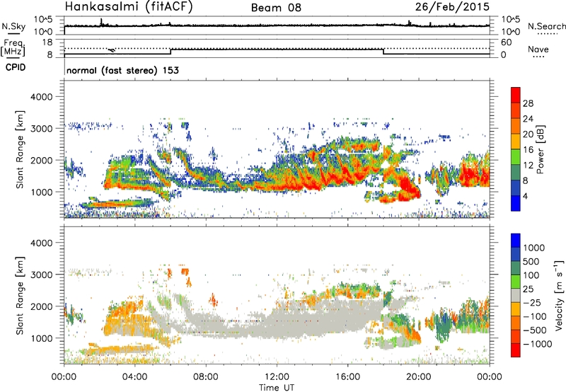Click the 'N.Sky' legend label
The image size is (566, 392).
coord(13,26)
